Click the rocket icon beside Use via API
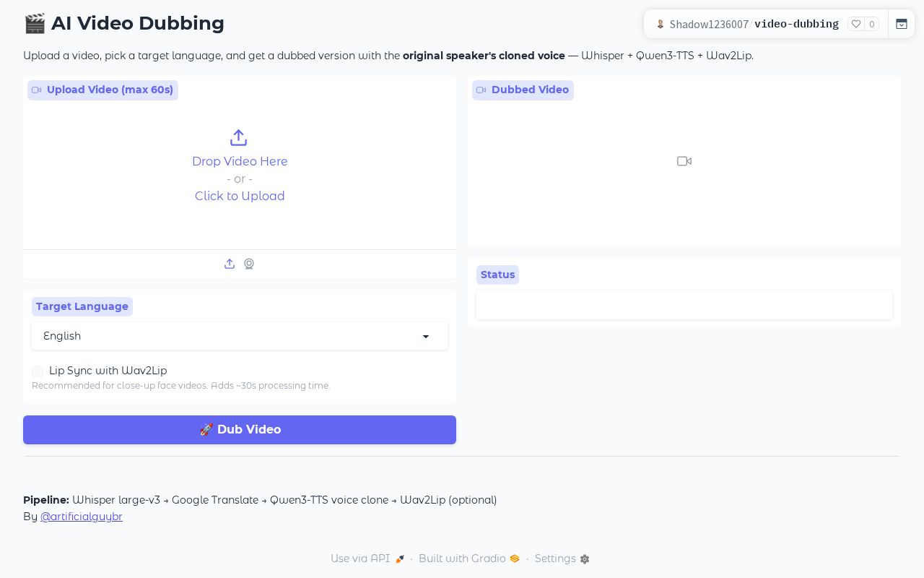The height and width of the screenshot is (578, 924). click(x=399, y=559)
